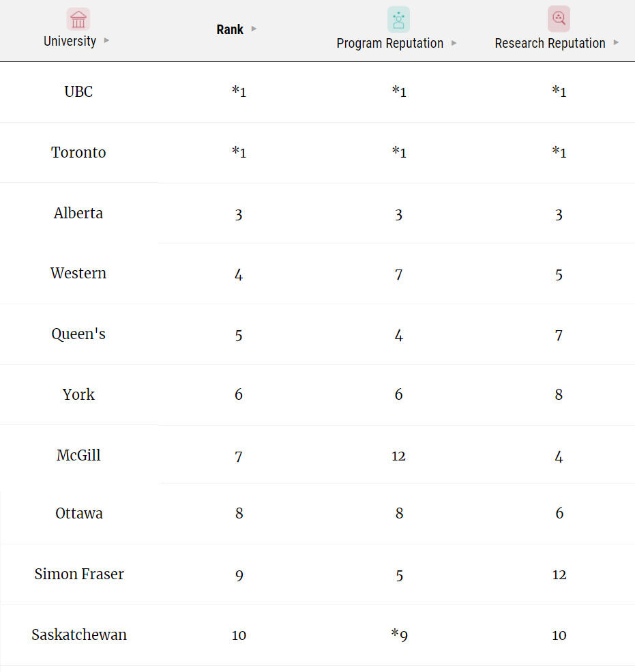This screenshot has width=635, height=672.
Task: Open Program Reputation sort arrow
Action: pos(454,43)
